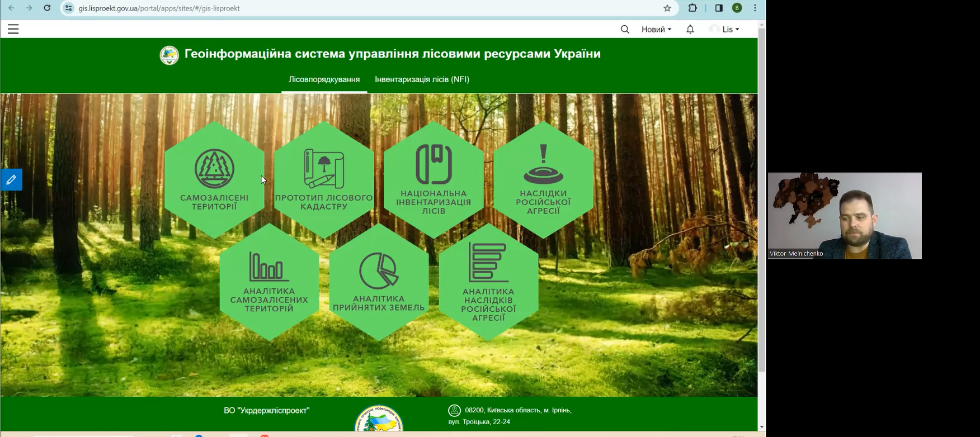Viewport: 980px width, 437px height.
Task: Click the browser back arrow
Action: pyautogui.click(x=11, y=8)
